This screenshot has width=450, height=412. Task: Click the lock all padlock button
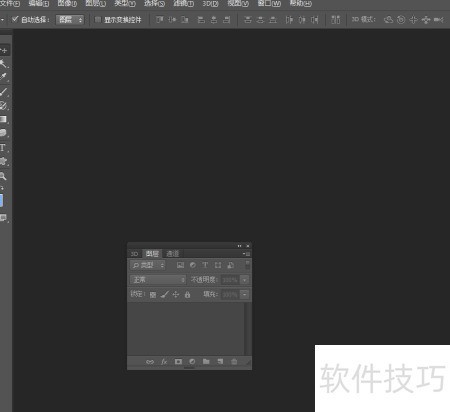click(187, 295)
